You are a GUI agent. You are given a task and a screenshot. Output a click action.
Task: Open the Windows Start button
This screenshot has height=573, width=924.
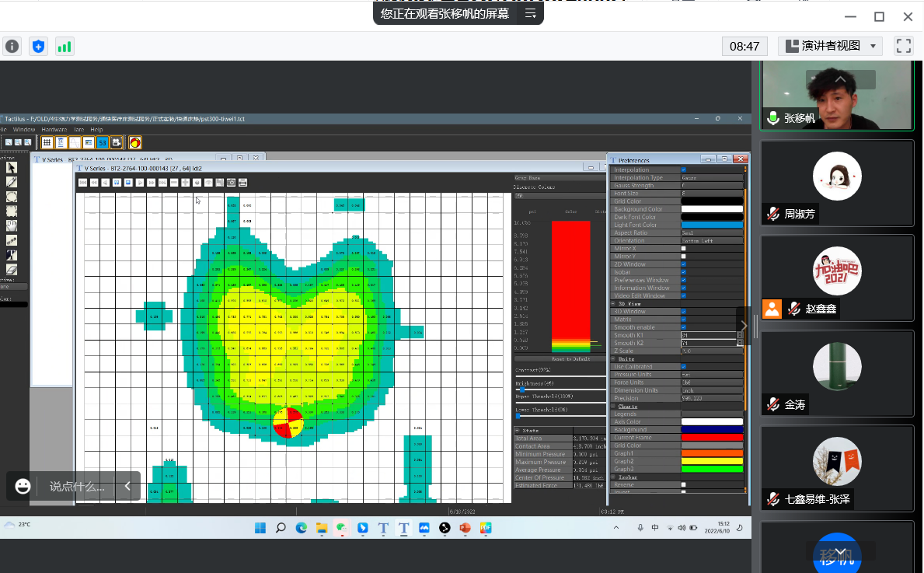(260, 528)
